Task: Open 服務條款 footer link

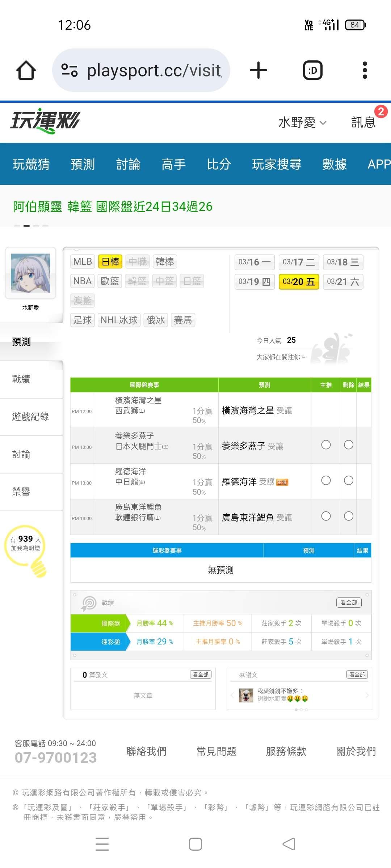Action: [x=286, y=752]
